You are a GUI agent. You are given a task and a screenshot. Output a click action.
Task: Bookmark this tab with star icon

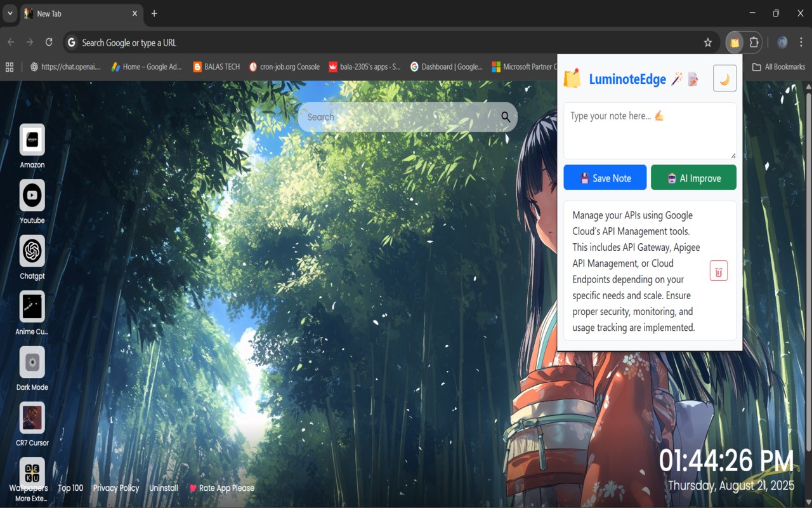pyautogui.click(x=708, y=43)
